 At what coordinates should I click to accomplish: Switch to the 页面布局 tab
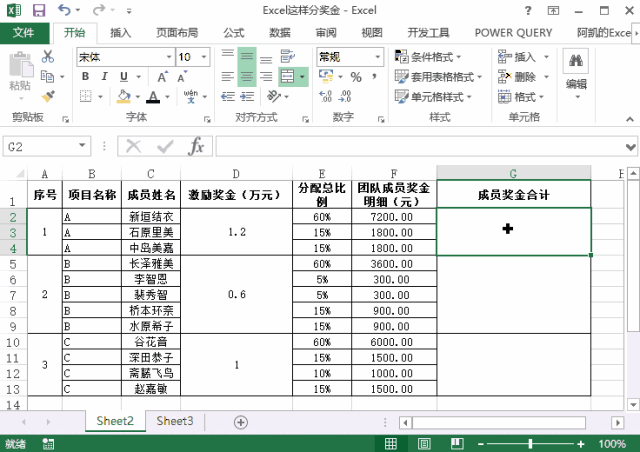(x=177, y=33)
